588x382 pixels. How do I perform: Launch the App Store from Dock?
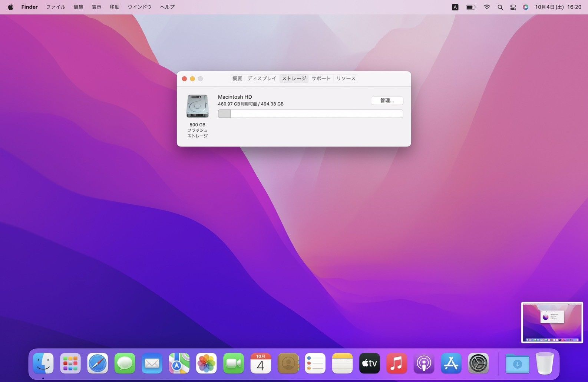click(451, 363)
